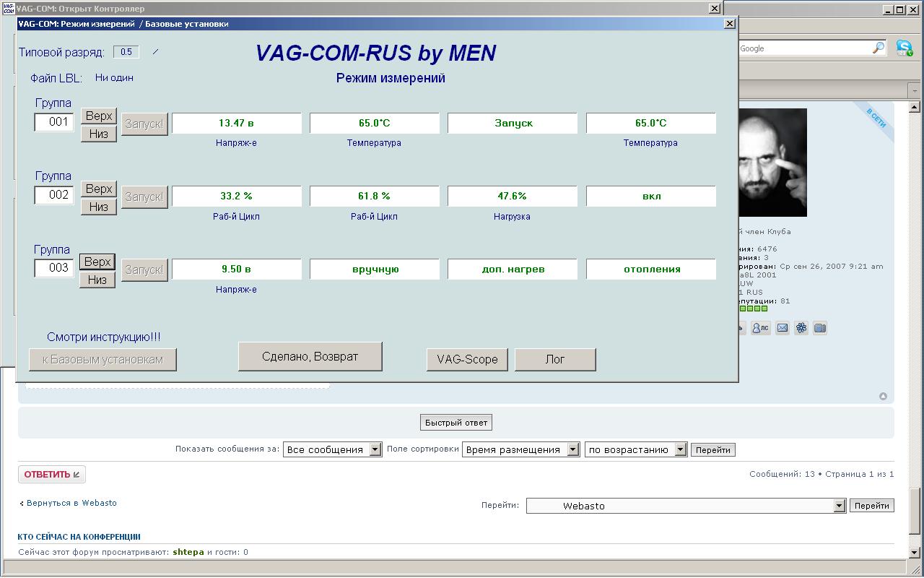Click the ICQ flower icon in profile

click(x=801, y=328)
